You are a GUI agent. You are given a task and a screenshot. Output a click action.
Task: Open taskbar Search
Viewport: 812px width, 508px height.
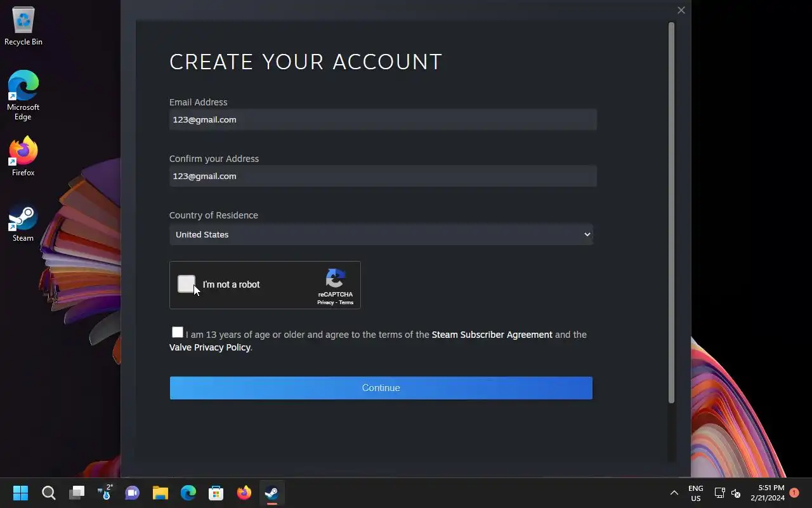click(x=48, y=493)
